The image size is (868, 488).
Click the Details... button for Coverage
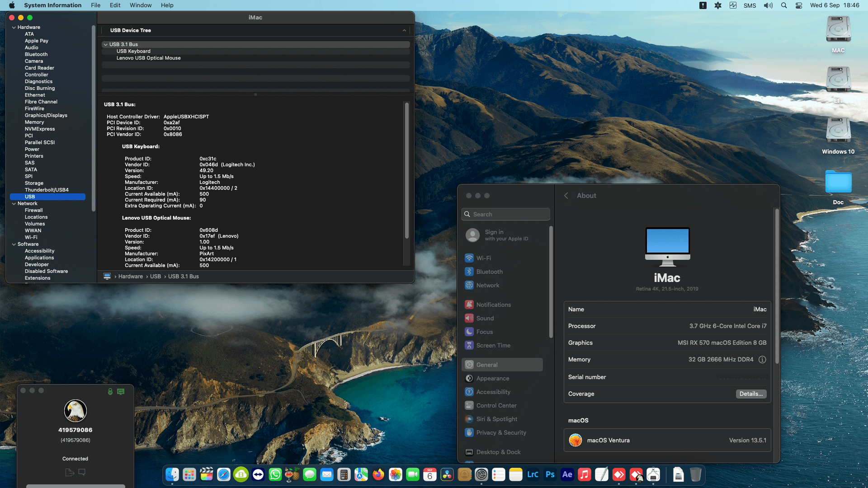(x=751, y=394)
